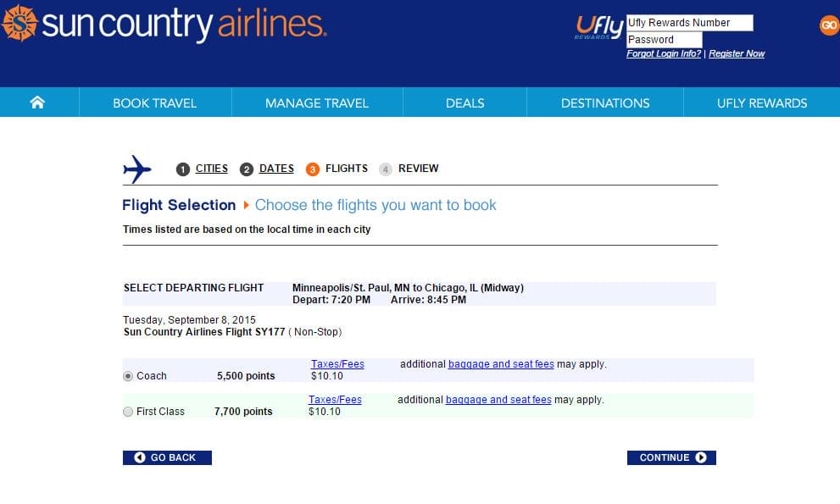Image resolution: width=840 pixels, height=504 pixels.
Task: Click the Ufly Rewards logo
Action: pyautogui.click(x=599, y=27)
